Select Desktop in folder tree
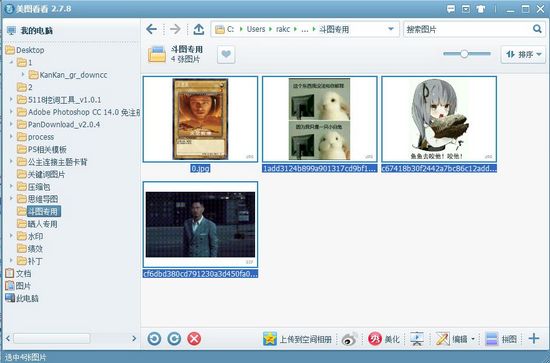This screenshot has width=550, height=363. click(25, 50)
